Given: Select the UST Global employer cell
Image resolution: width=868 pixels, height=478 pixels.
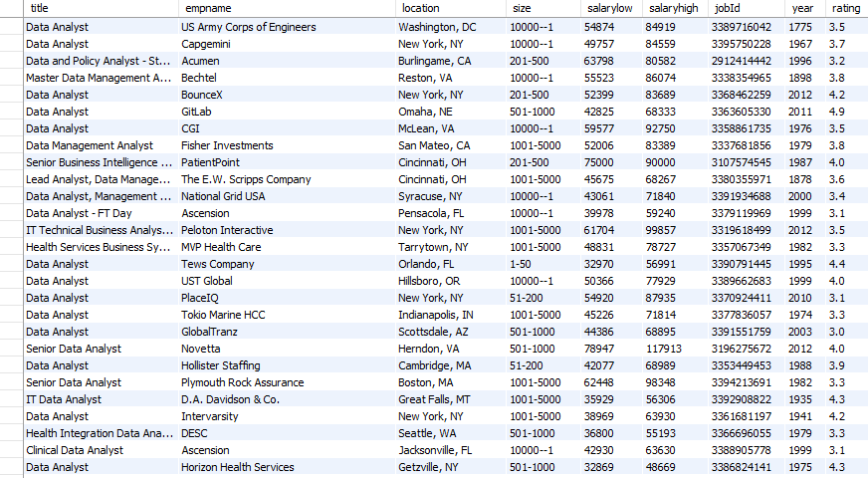Looking at the screenshot, I should [287, 281].
